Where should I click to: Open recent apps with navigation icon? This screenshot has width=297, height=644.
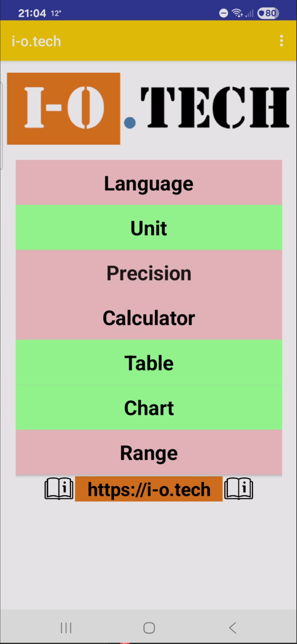click(66, 628)
